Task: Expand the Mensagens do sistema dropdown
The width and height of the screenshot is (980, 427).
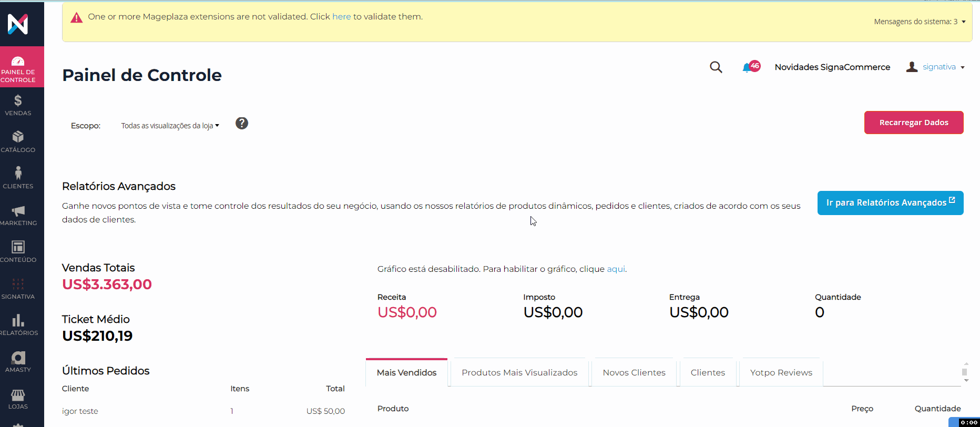Action: [919, 22]
